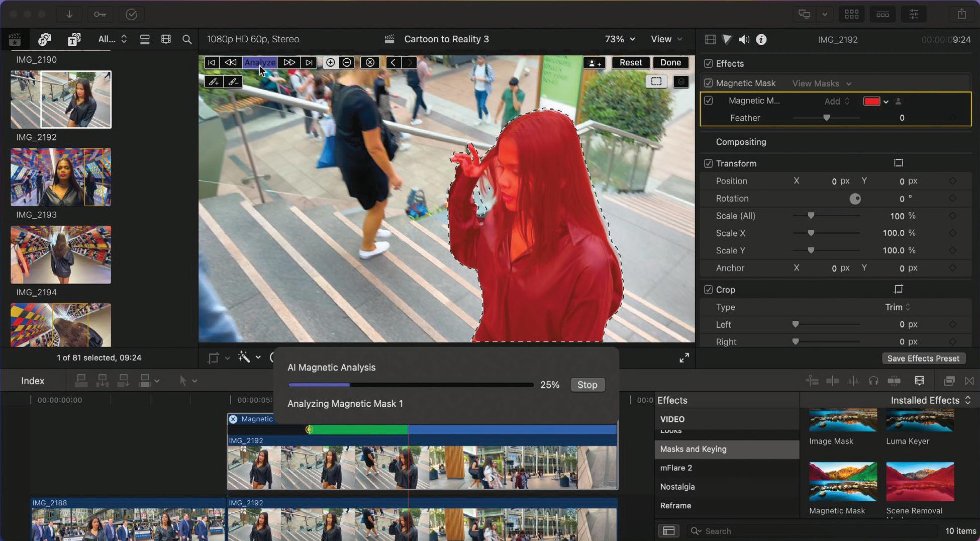Select the Nostalgia effects category

[x=677, y=487]
